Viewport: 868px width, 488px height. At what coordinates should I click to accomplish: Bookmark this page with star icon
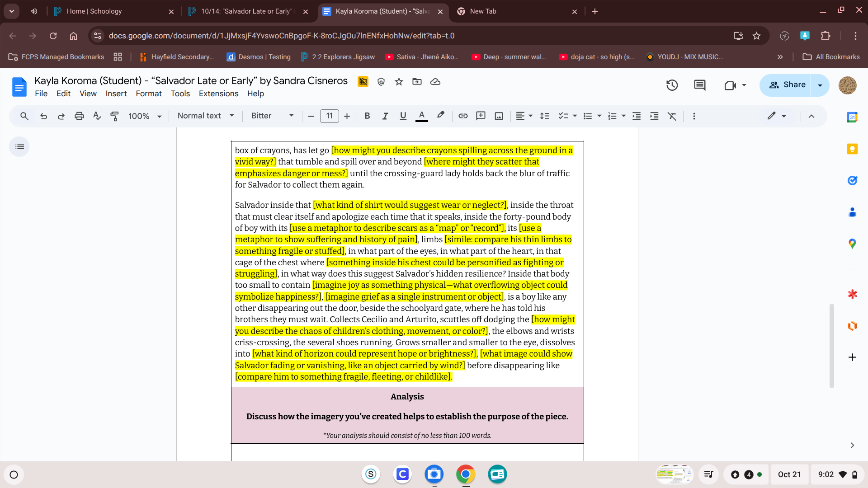point(757,36)
